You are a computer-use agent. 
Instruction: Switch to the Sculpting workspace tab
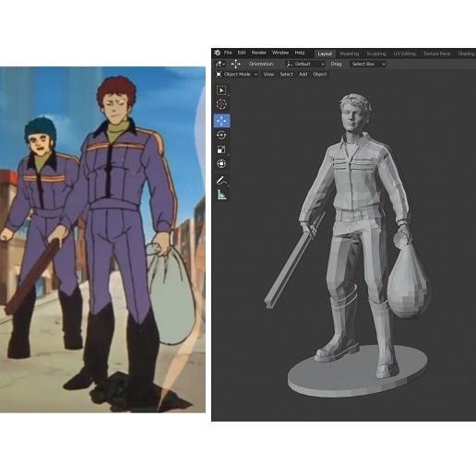point(376,54)
